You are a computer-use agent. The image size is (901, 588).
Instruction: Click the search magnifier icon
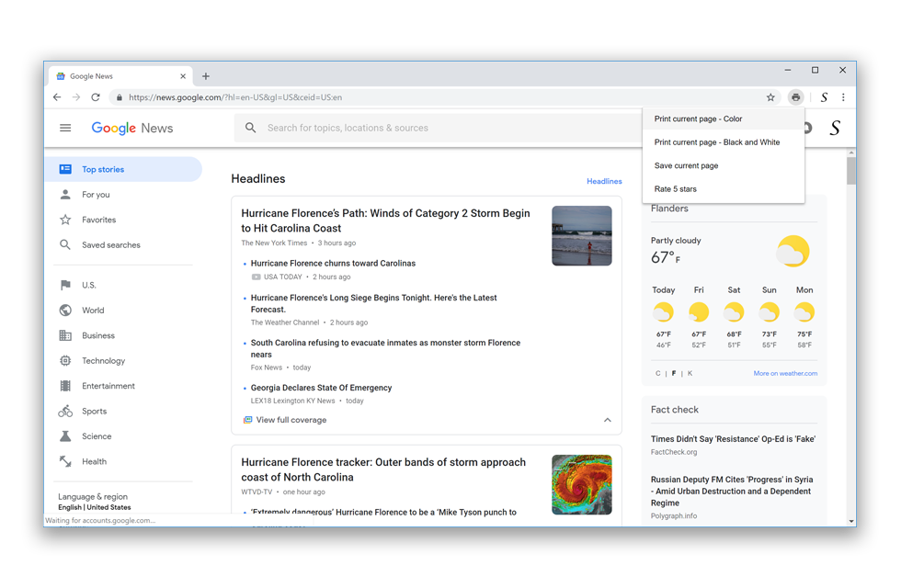[x=250, y=128]
